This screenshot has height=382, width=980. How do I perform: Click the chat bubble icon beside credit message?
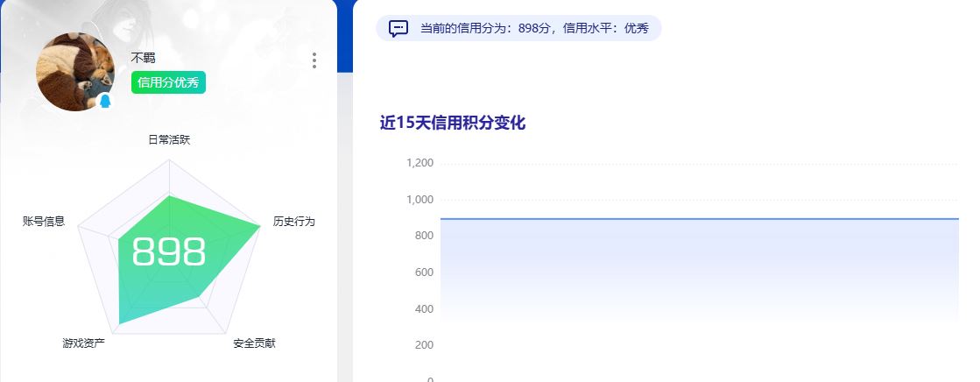tap(398, 28)
